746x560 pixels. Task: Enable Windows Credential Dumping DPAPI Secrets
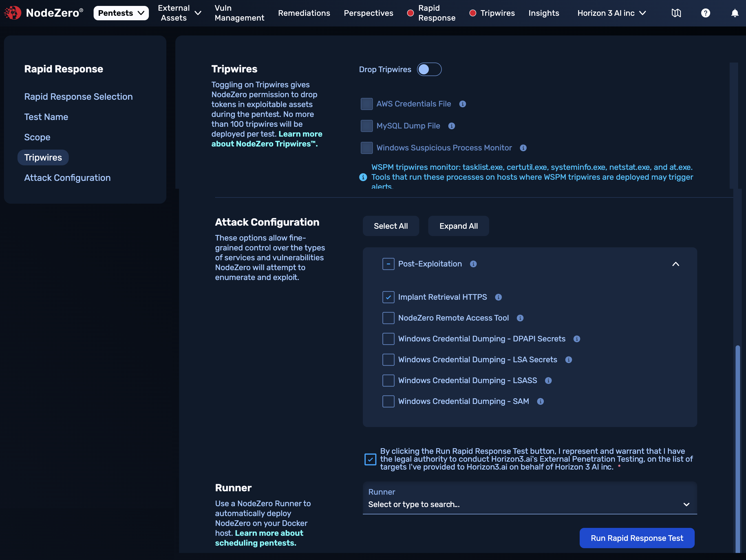tap(388, 339)
